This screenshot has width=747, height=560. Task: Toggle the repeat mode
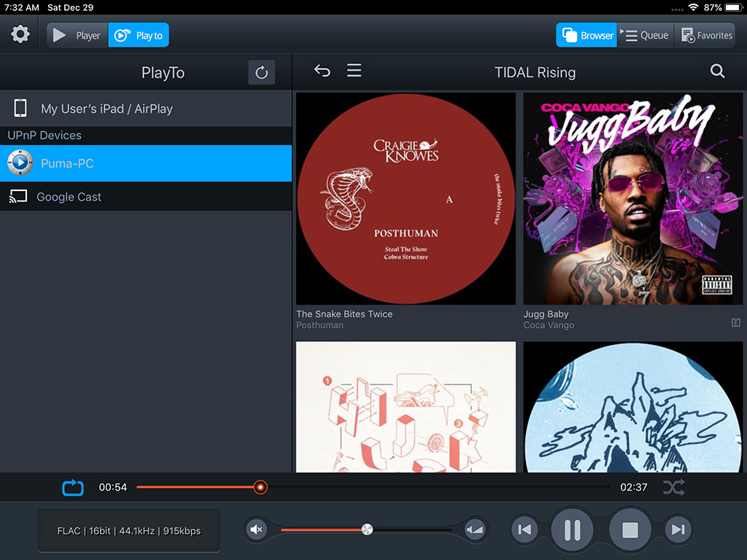[x=73, y=487]
